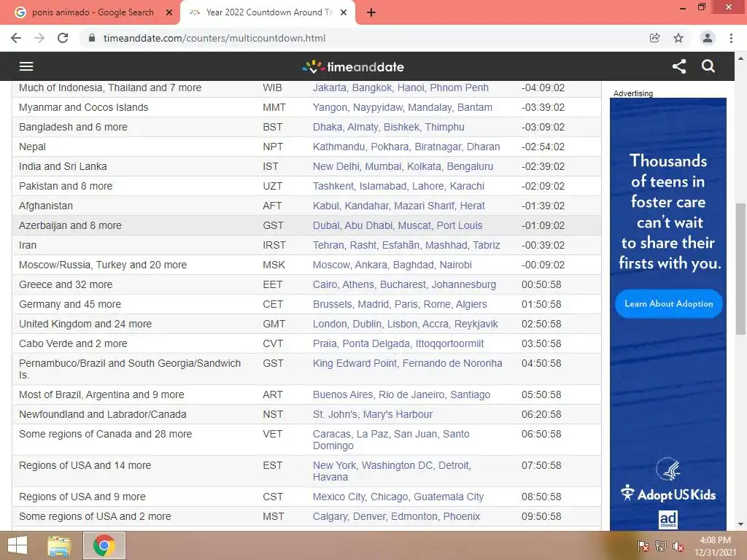This screenshot has height=560, width=747.
Task: Open the site search magnifier icon
Action: click(x=708, y=66)
